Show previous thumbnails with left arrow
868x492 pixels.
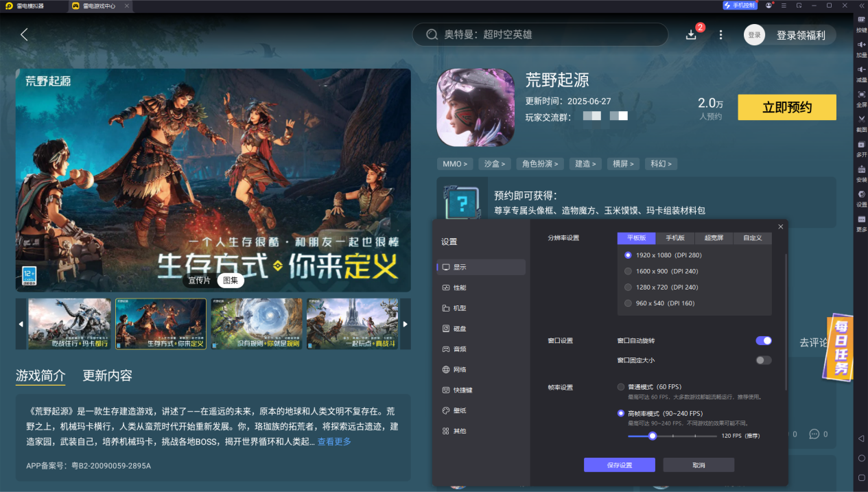pos(21,324)
